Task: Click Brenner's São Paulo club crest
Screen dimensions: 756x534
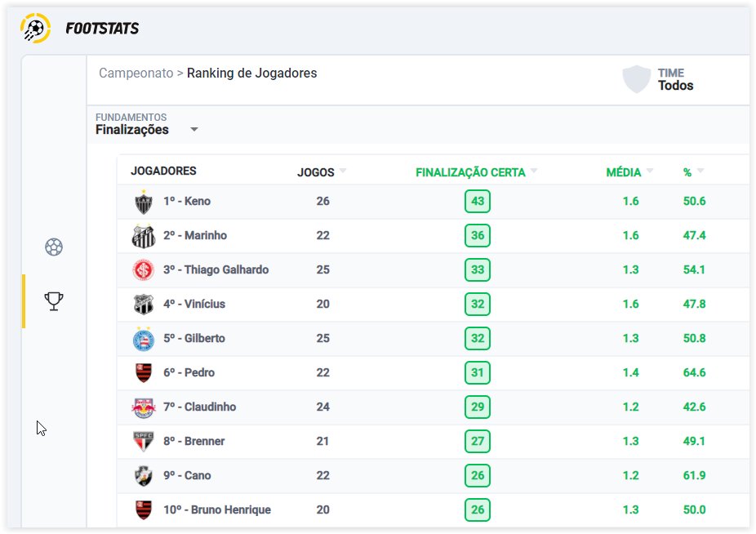Action: click(x=144, y=442)
